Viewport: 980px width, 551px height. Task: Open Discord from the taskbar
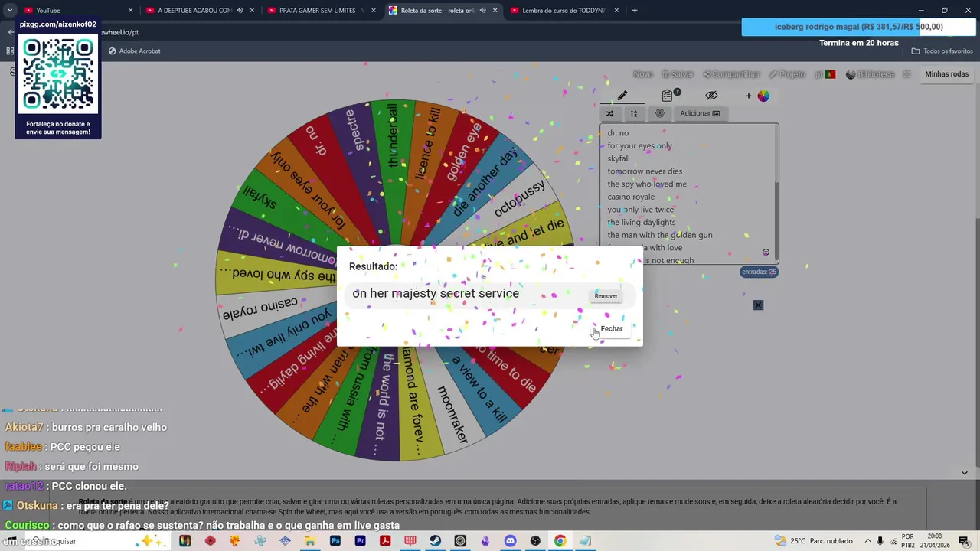[x=511, y=541]
